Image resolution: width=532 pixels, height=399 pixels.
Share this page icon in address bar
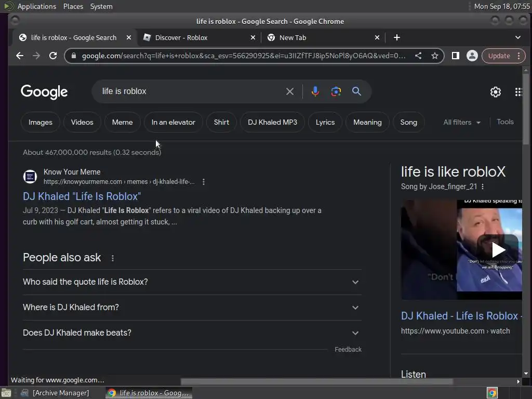coord(418,56)
